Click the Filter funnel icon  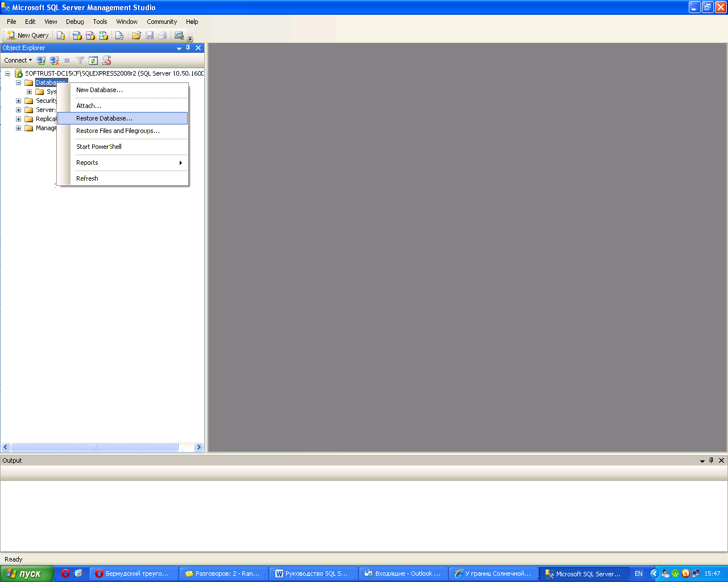tap(80, 60)
